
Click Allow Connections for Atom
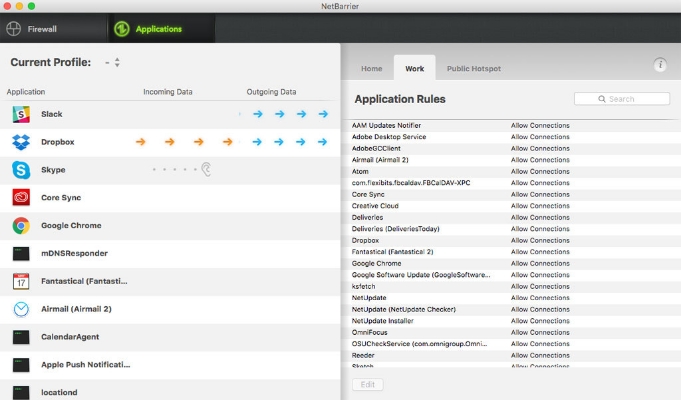tap(540, 172)
